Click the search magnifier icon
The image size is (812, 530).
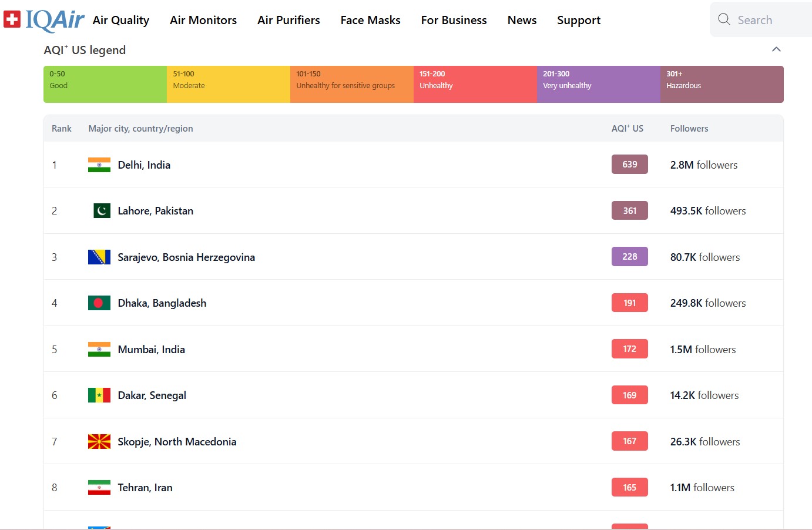coord(724,19)
